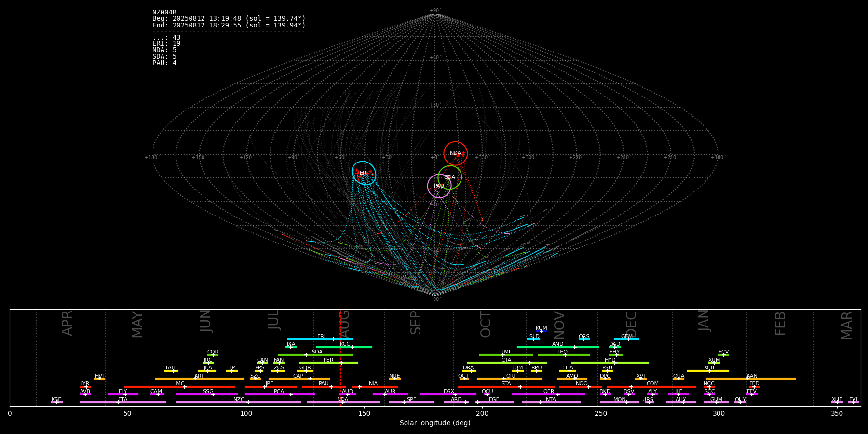Select the red STA shower bar
Image resolution: width=868 pixels, height=434 pixels.
pyautogui.click(x=506, y=387)
